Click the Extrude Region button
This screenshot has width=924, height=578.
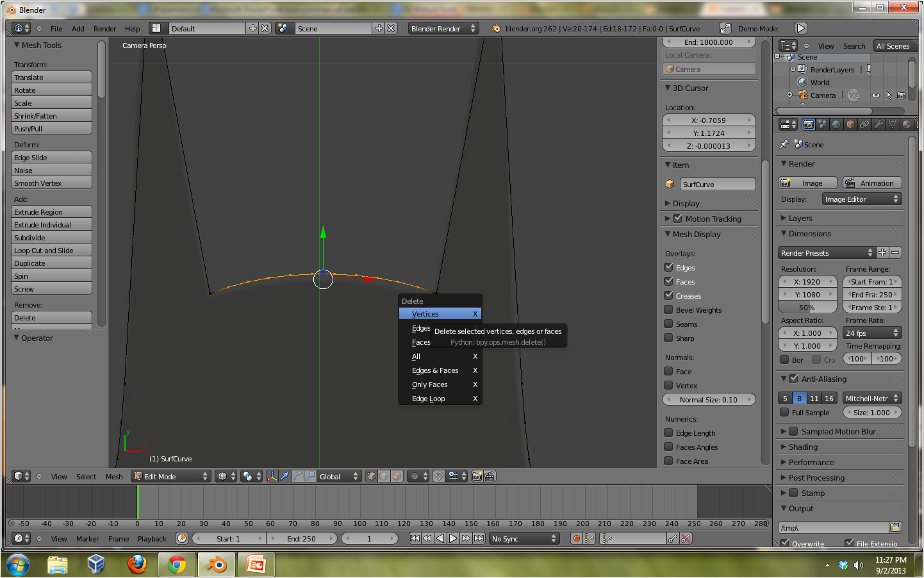tap(51, 211)
